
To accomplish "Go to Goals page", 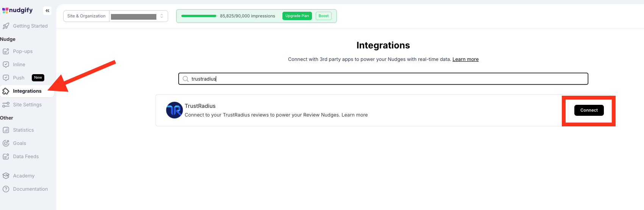I will pos(19,143).
